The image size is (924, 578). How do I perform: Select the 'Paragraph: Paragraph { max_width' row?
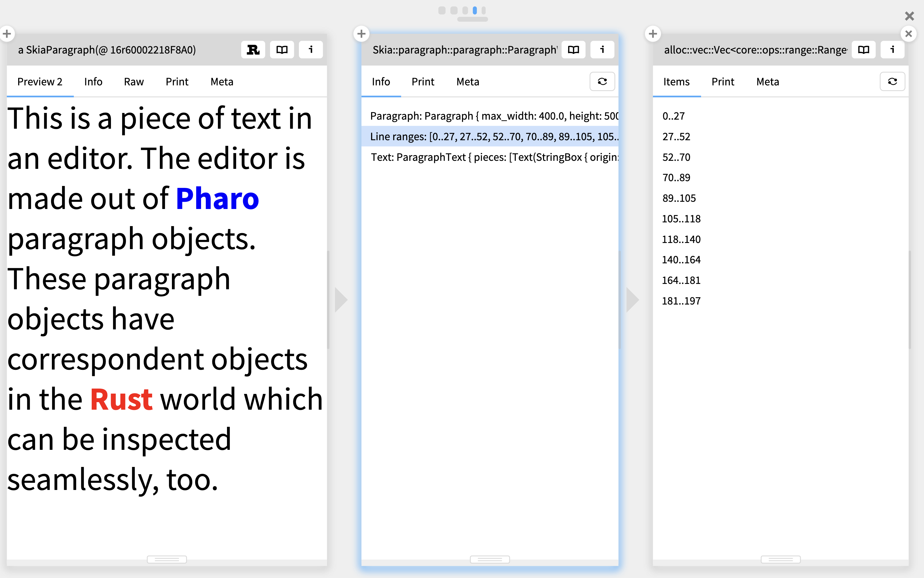tap(490, 116)
